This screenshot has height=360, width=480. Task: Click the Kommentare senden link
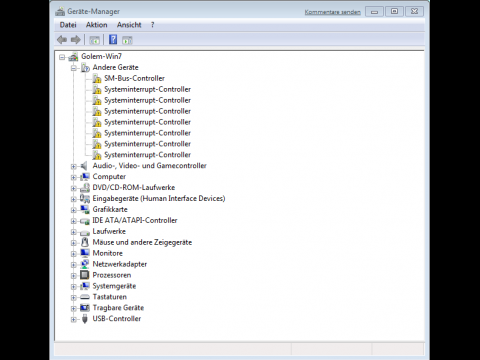point(333,12)
